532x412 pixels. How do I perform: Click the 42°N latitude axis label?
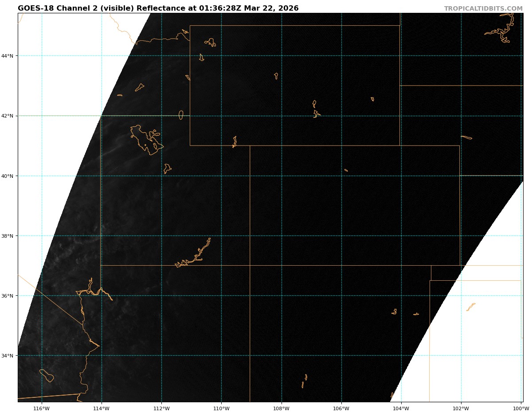[x=9, y=116]
